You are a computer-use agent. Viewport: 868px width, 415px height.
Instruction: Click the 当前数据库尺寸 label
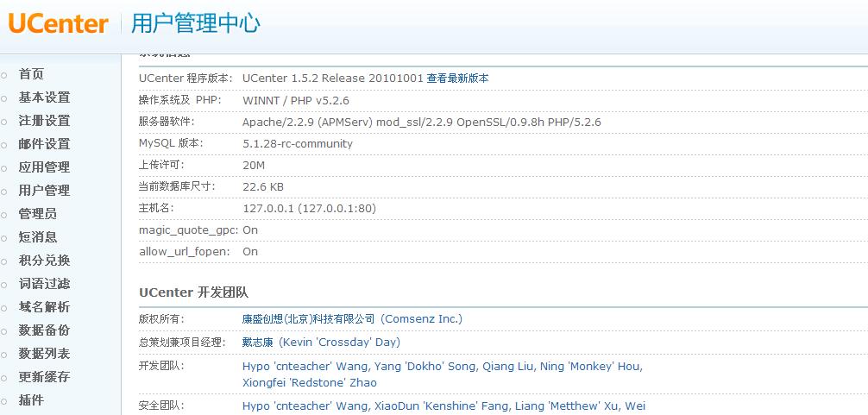pyautogui.click(x=177, y=186)
